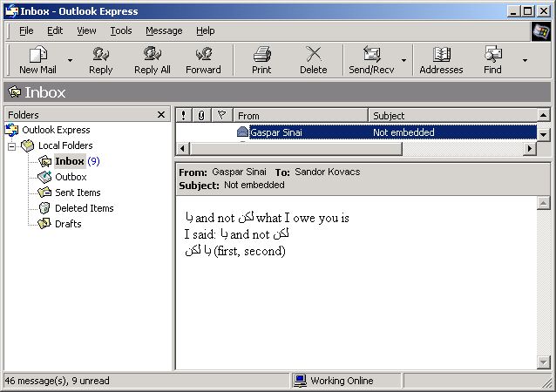Click the Windows logo throbber icon

[541, 31]
